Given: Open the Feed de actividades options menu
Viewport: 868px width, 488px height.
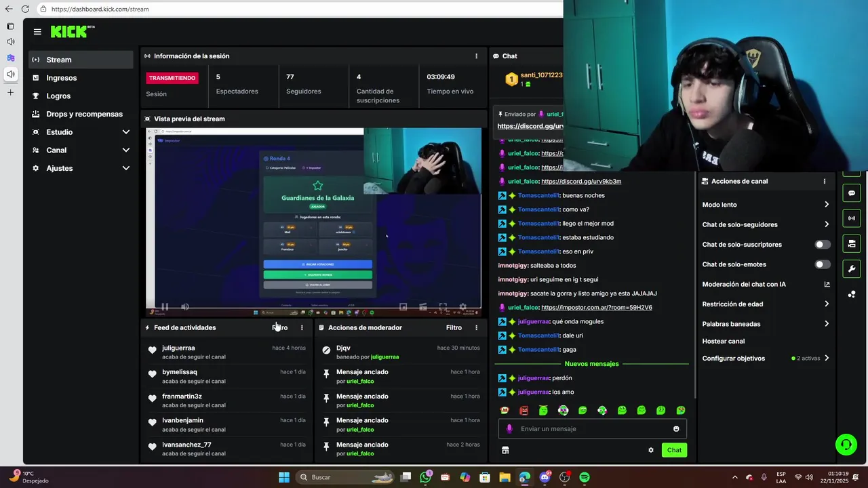Looking at the screenshot, I should [x=302, y=327].
